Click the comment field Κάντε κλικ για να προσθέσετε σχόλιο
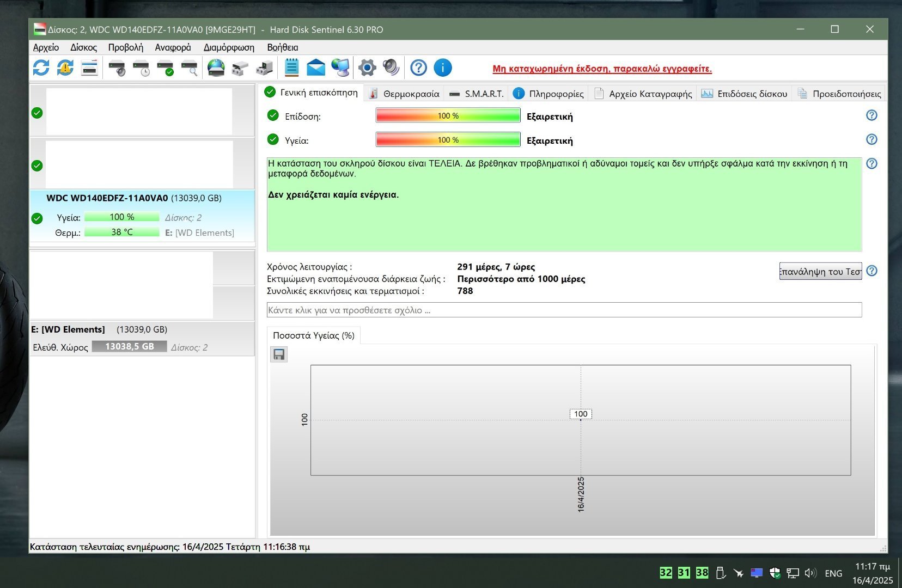The height and width of the screenshot is (588, 902). (564, 310)
